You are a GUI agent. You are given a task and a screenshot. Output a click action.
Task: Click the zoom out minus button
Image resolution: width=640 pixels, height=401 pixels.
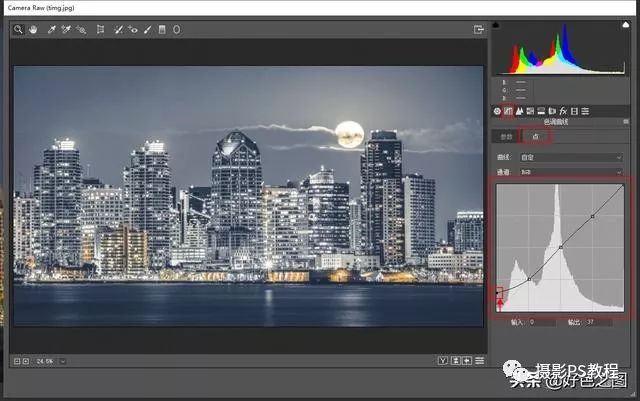[x=17, y=360]
